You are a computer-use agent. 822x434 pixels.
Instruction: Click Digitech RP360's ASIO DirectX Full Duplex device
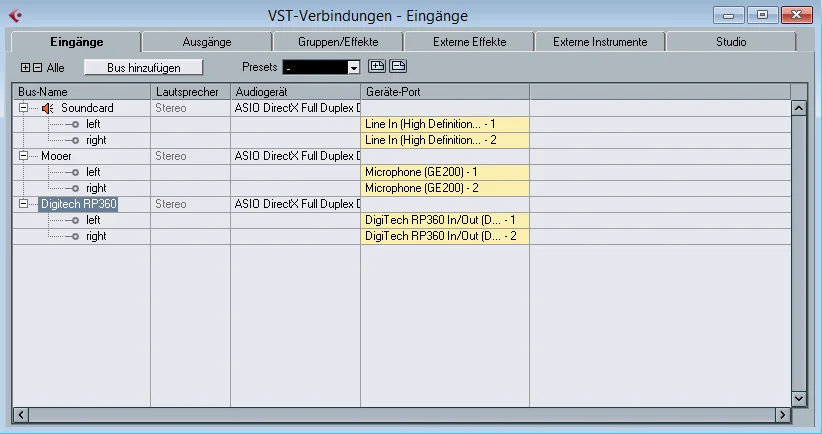pyautogui.click(x=297, y=204)
